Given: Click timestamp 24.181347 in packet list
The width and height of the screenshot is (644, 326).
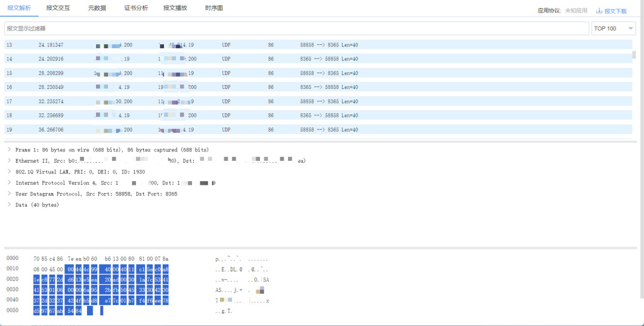Looking at the screenshot, I should coord(51,45).
